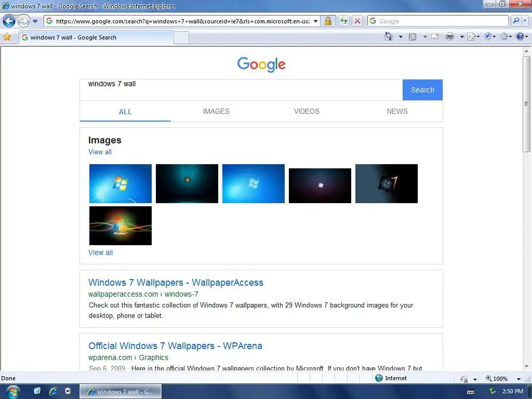Launch Internet Explorer from quick launch
This screenshot has width=532, height=399.
pyautogui.click(x=53, y=391)
